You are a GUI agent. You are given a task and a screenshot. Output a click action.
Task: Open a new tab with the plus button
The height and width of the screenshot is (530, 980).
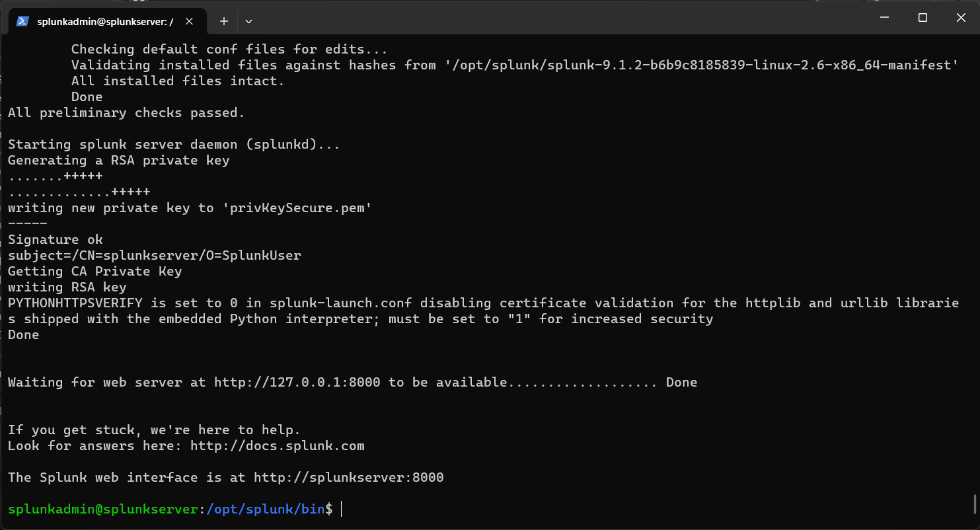pyautogui.click(x=224, y=21)
